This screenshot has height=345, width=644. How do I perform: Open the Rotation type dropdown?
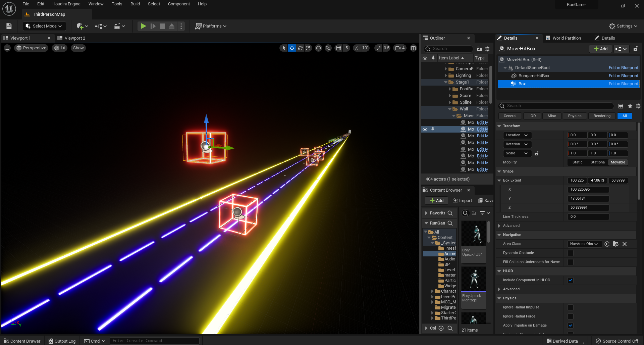tap(517, 144)
